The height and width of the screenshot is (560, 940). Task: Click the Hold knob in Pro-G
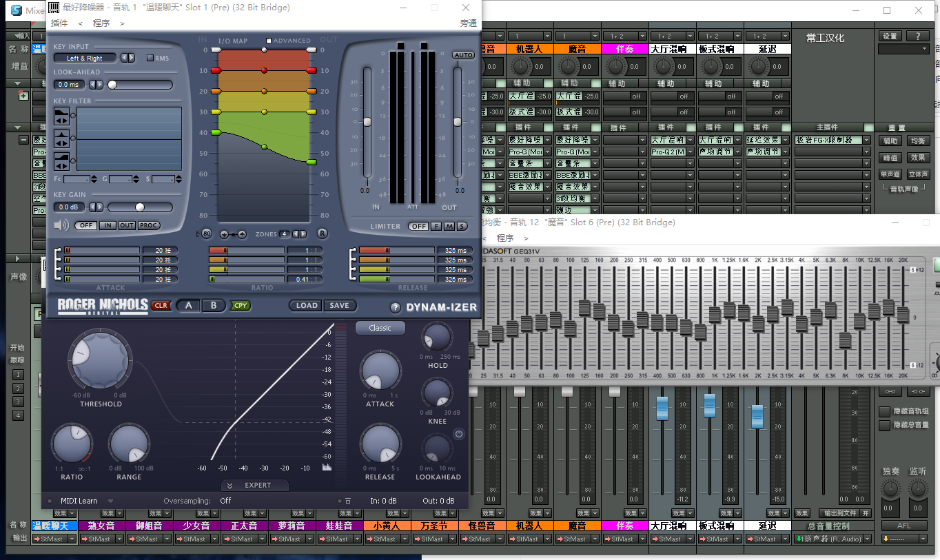pos(437,338)
